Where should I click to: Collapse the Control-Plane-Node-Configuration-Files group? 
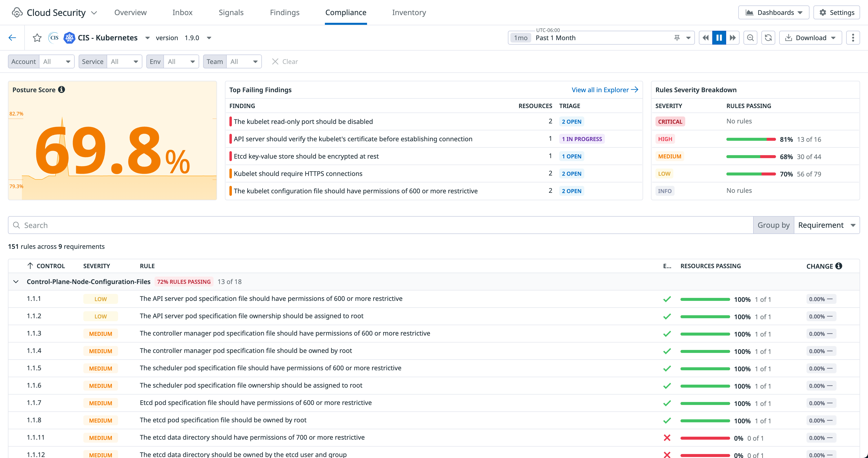[x=16, y=282]
